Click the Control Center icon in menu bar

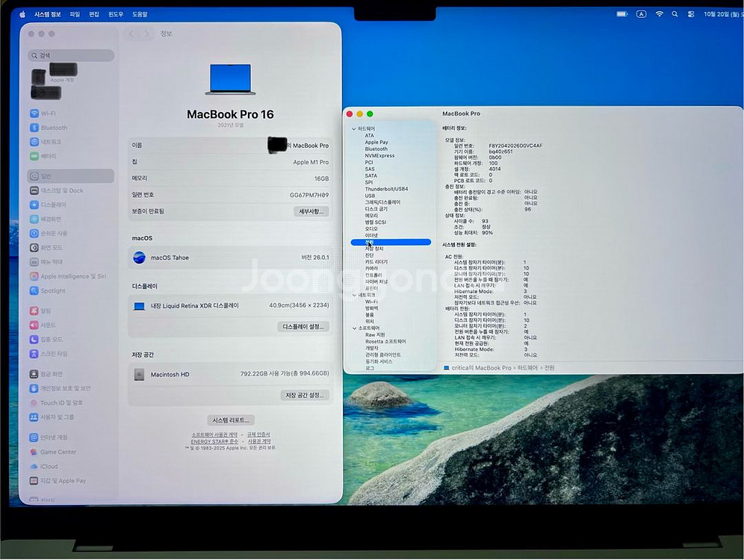click(x=690, y=14)
